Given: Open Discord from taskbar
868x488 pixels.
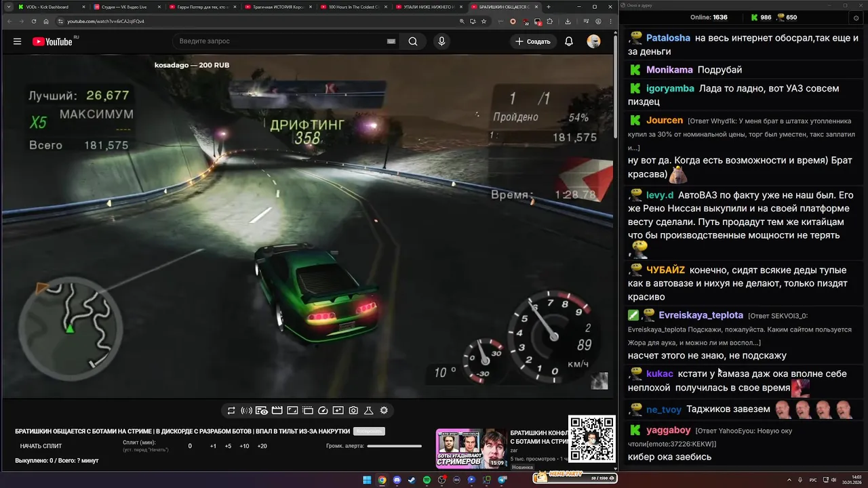Looking at the screenshot, I should (397, 480).
